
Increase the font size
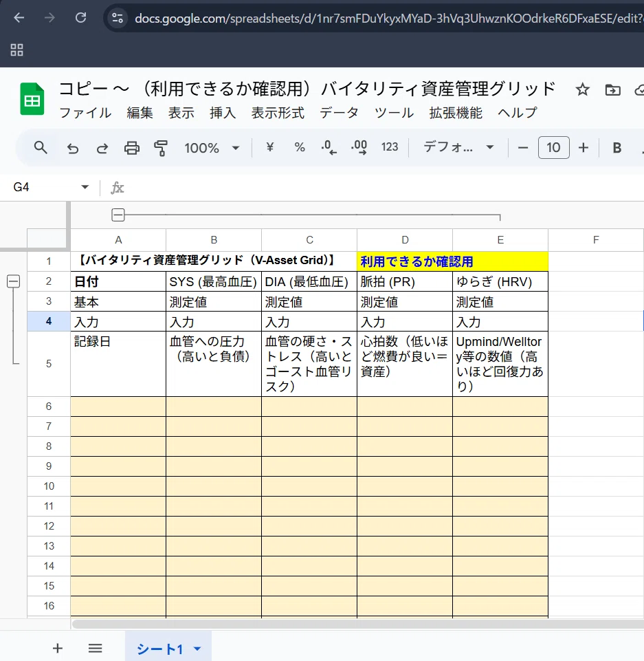[x=584, y=148]
